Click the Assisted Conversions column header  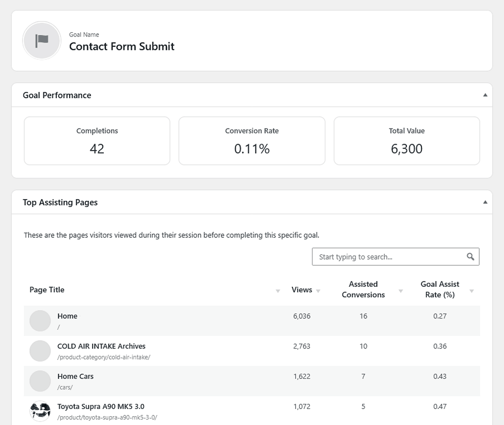click(x=363, y=289)
